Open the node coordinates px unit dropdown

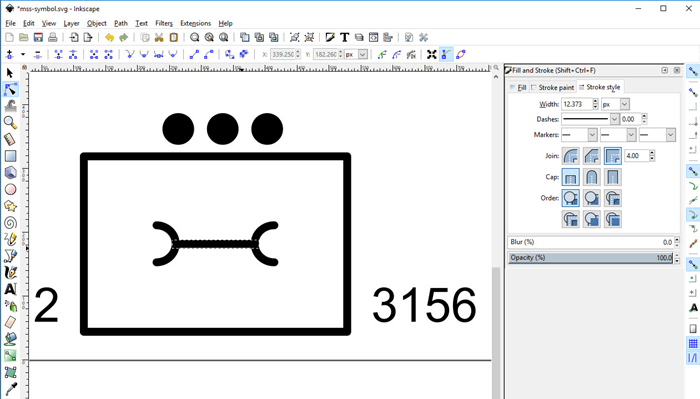356,54
